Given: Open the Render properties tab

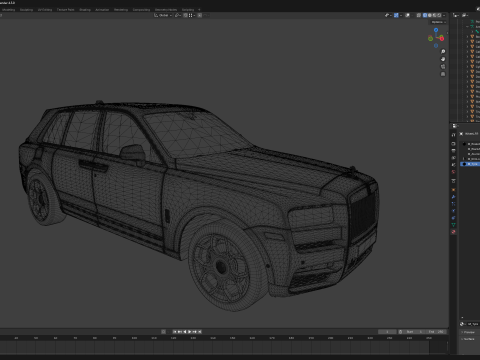Looking at the screenshot, I should 453,144.
